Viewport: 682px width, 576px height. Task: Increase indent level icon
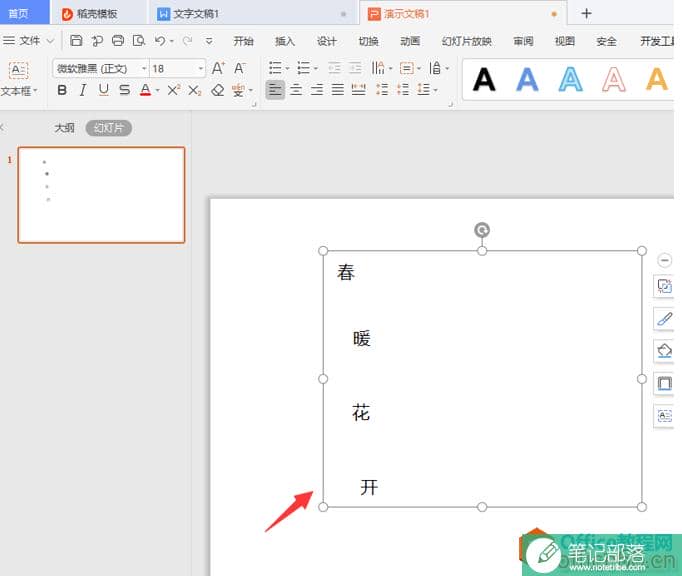click(355, 68)
